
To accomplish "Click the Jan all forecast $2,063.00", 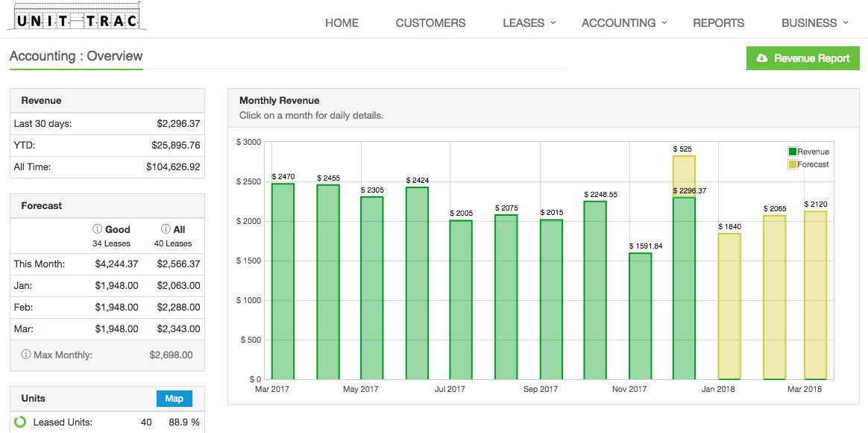I will pyautogui.click(x=178, y=285).
